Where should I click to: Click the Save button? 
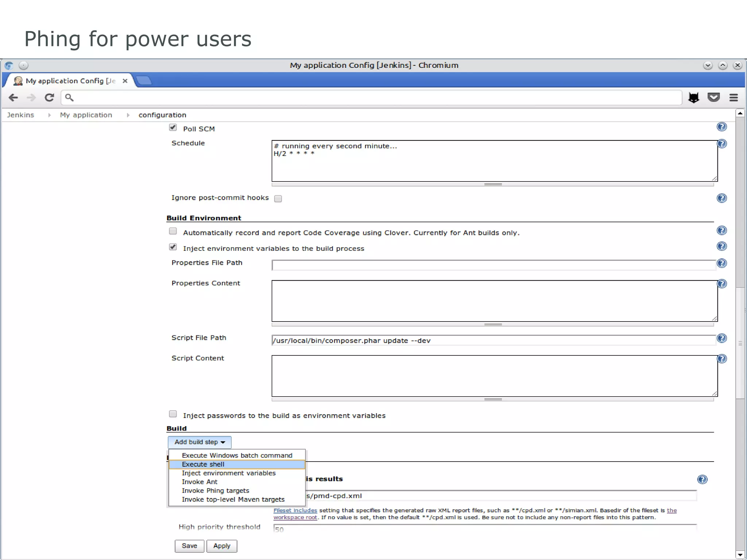[189, 546]
